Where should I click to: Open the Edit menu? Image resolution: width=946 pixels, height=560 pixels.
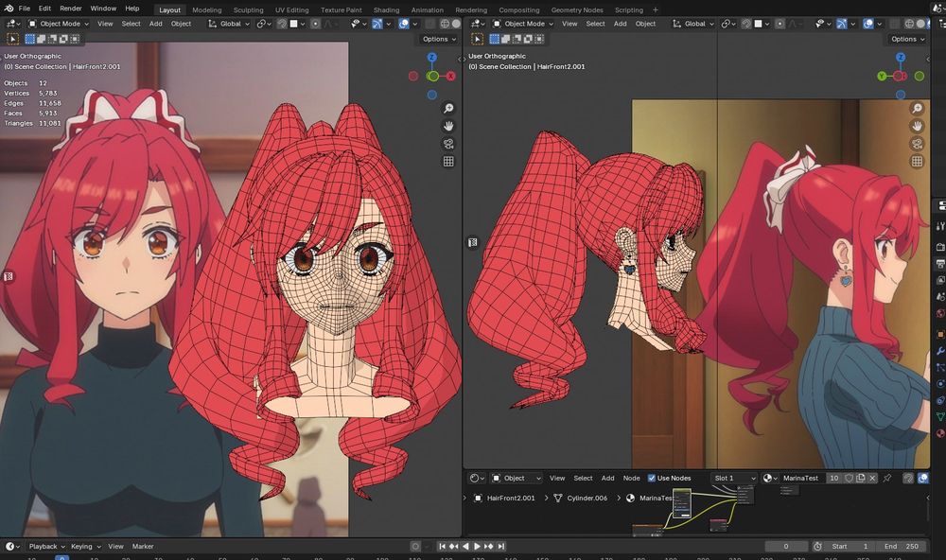[44, 9]
